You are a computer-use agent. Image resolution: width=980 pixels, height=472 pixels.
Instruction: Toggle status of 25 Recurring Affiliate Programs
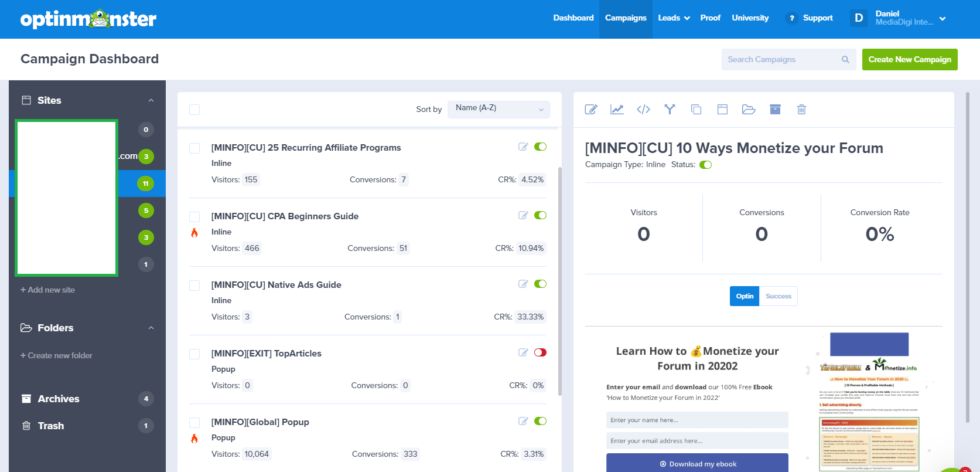[x=540, y=147]
